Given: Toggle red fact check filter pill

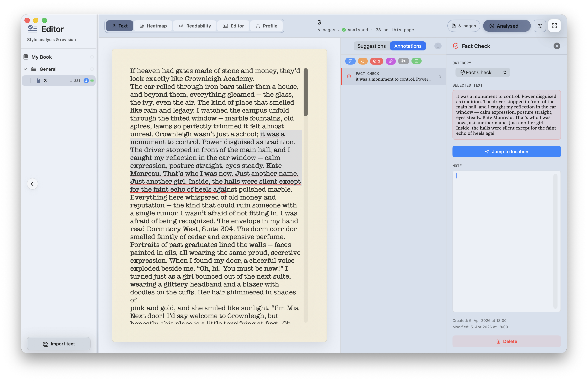Looking at the screenshot, I should (x=376, y=61).
